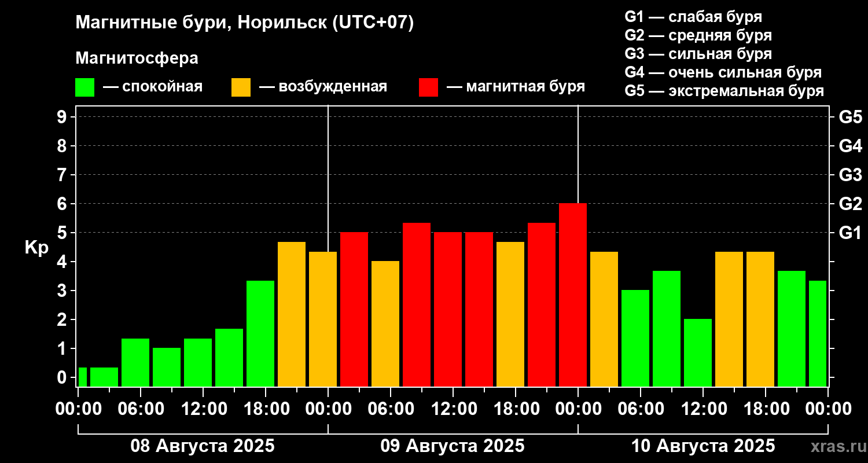Click the 'G5 — экстремальная буря' line

tap(724, 91)
